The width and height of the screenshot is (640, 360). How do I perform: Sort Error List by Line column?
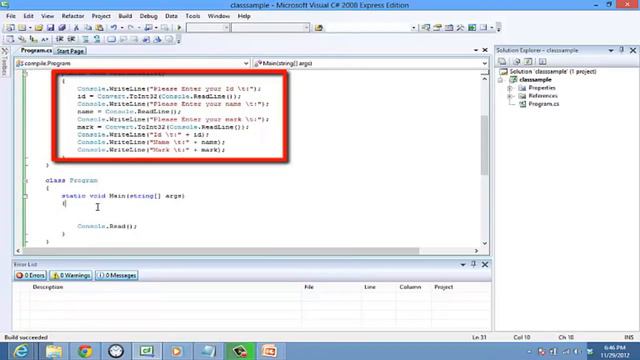tap(370, 287)
